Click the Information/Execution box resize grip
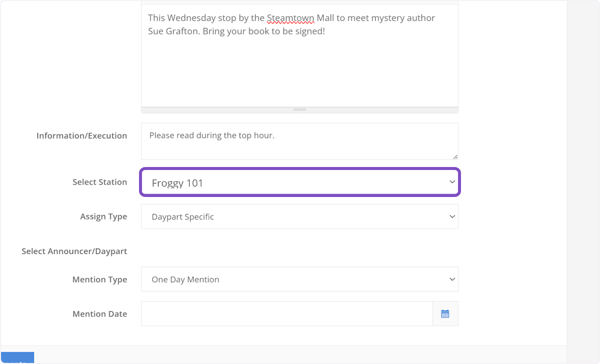The height and width of the screenshot is (364, 600). [x=455, y=156]
